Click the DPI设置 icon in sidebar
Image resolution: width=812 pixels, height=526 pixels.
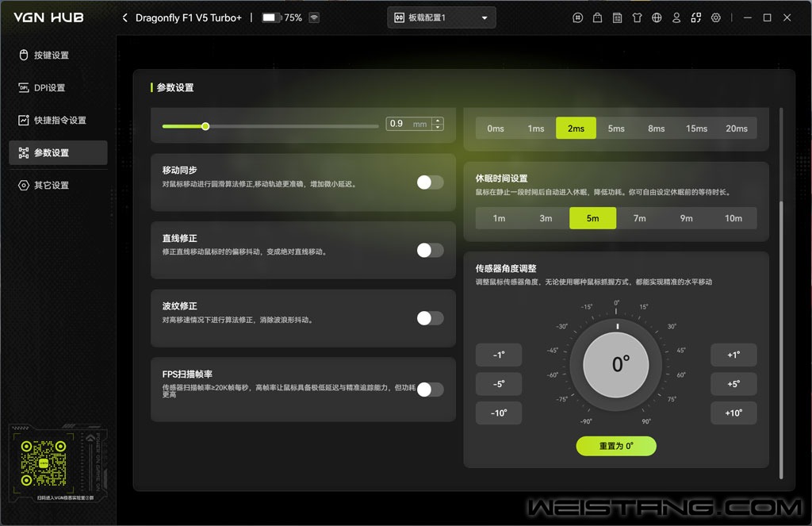[23, 87]
